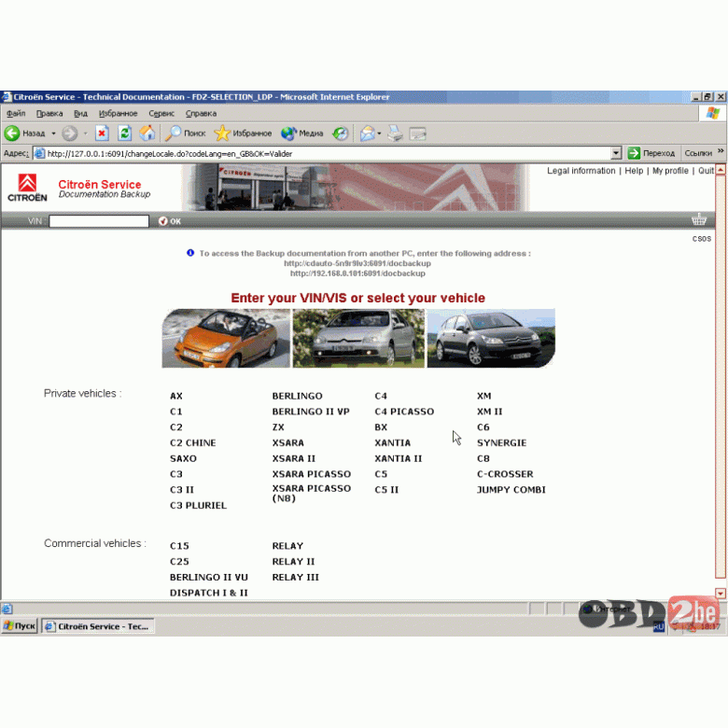Image resolution: width=728 pixels, height=728 pixels.
Task: Select the RELAY III commercial vehicle
Action: [295, 577]
